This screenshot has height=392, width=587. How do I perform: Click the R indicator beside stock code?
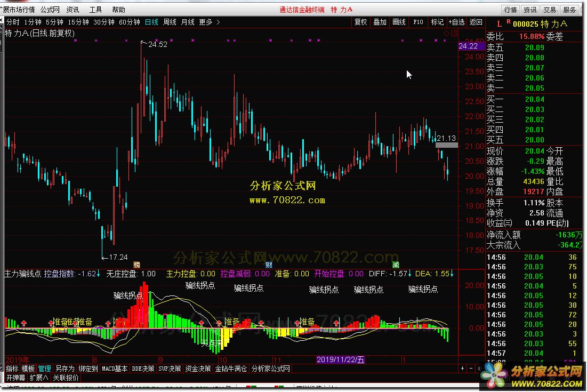(509, 22)
